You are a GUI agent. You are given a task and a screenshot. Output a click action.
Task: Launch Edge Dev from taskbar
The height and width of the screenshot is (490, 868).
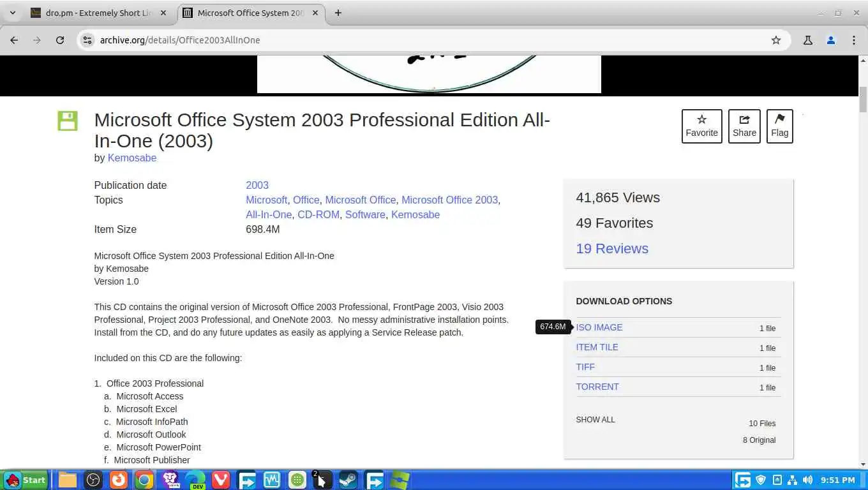click(195, 480)
